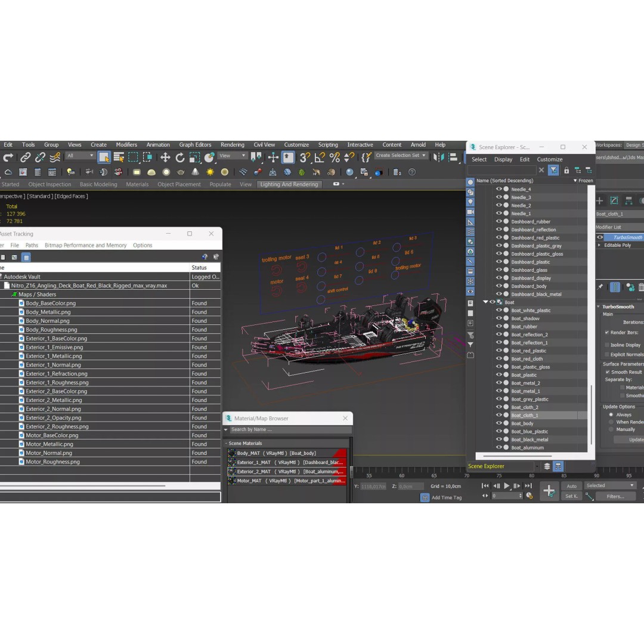This screenshot has height=644, width=644.
Task: Open the selection filter All dropdown
Action: (80, 156)
